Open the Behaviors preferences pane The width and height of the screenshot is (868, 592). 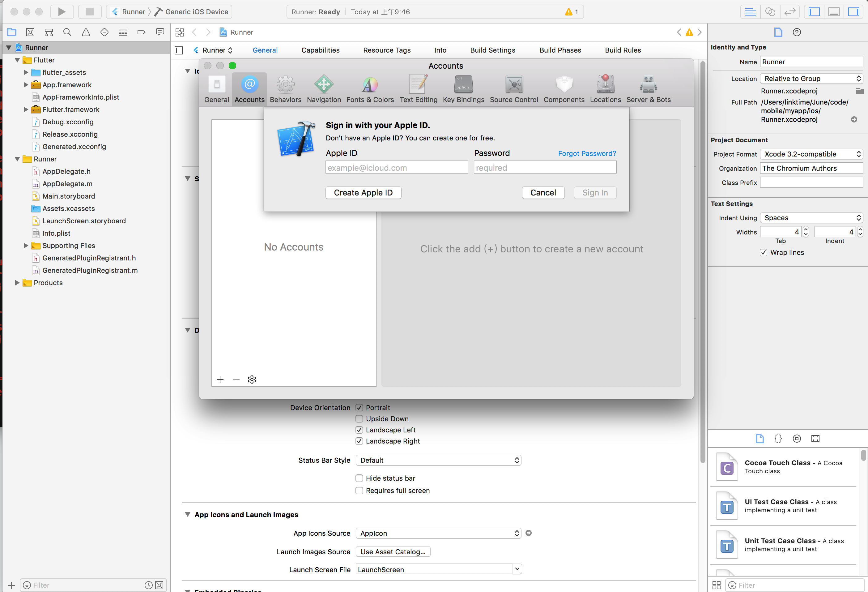coord(286,89)
